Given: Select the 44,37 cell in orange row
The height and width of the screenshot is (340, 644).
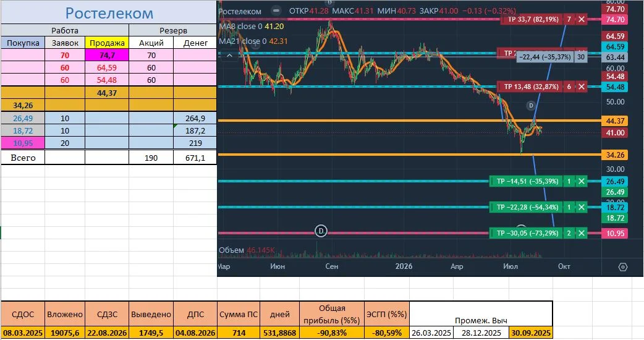Looking at the screenshot, I should 107,93.
